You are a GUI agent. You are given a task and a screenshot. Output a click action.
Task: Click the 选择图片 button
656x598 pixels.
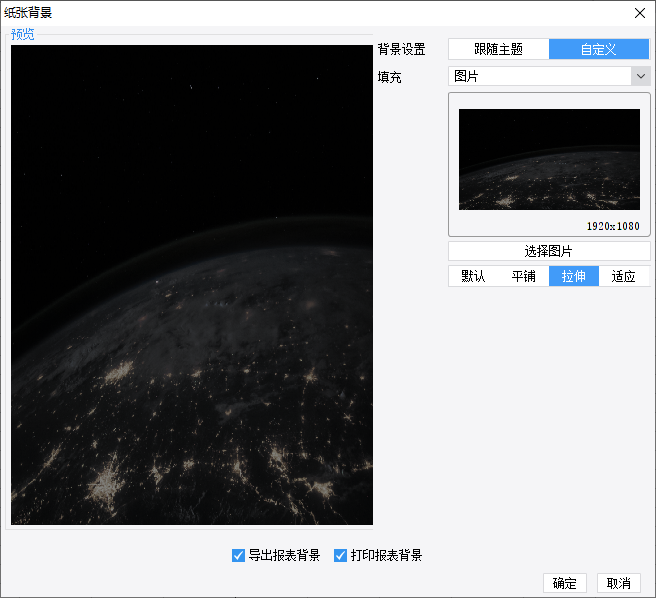point(549,251)
